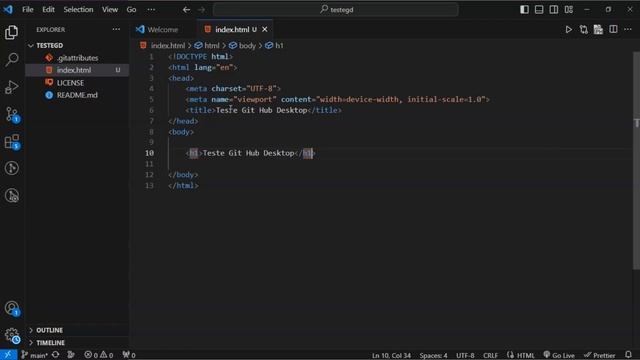Screen dimensions: 640x360
Task: Toggle bottom panel layout icon
Action: (x=539, y=9)
